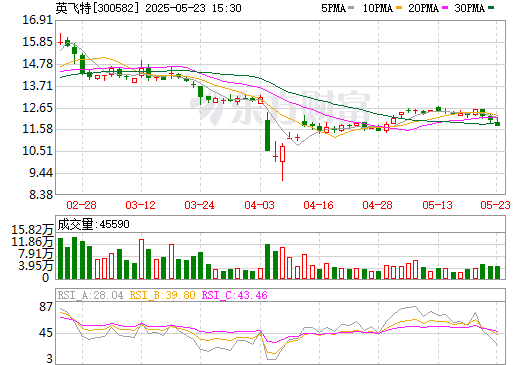Click the 11.86万 volume axis label
The width and height of the screenshot is (520, 365).
pos(32,242)
